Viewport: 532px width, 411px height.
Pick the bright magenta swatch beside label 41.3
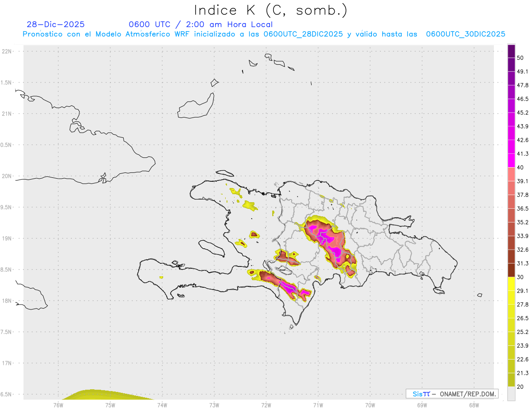click(x=511, y=160)
